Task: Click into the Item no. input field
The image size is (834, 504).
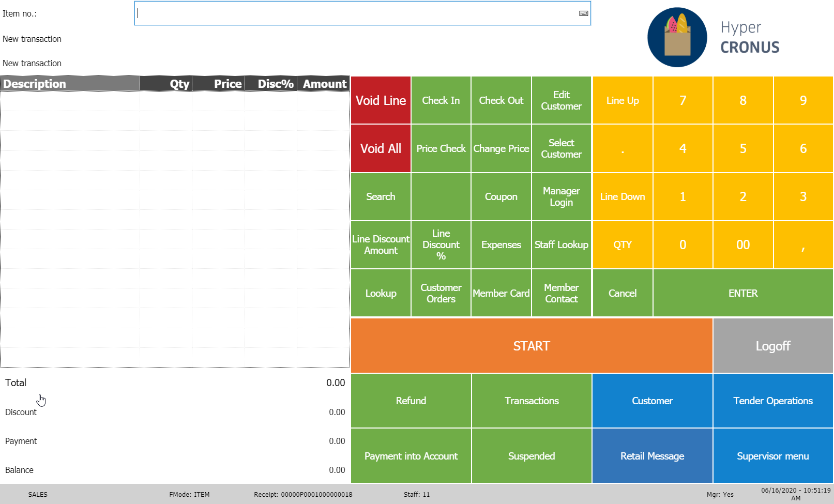Action: click(357, 13)
